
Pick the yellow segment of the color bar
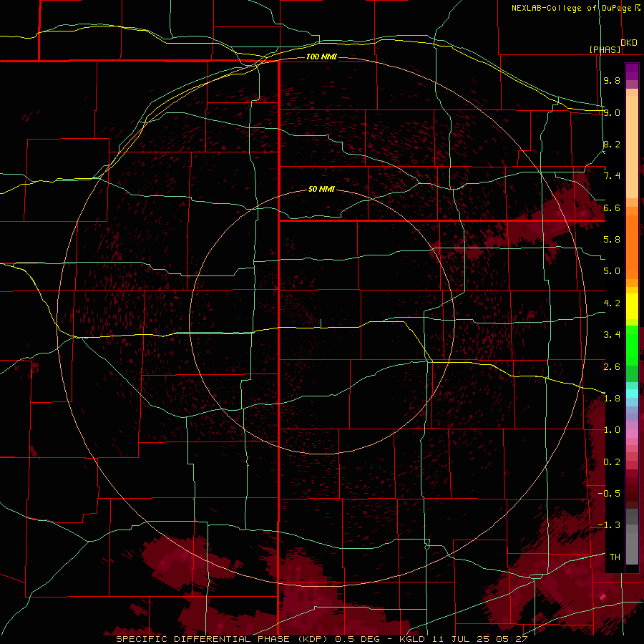[632, 306]
